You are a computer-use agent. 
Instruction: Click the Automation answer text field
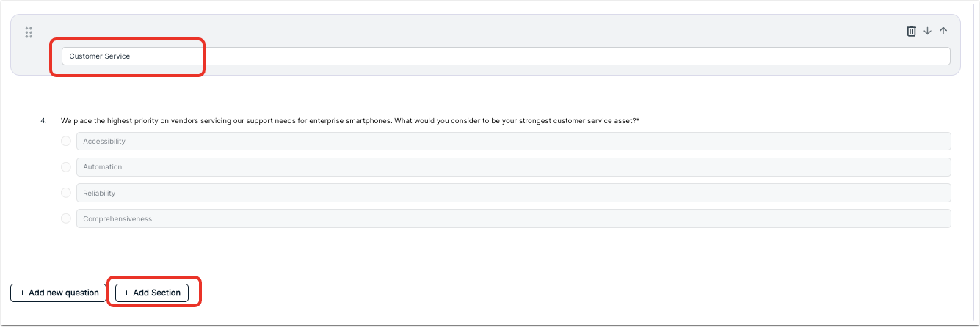coord(514,166)
